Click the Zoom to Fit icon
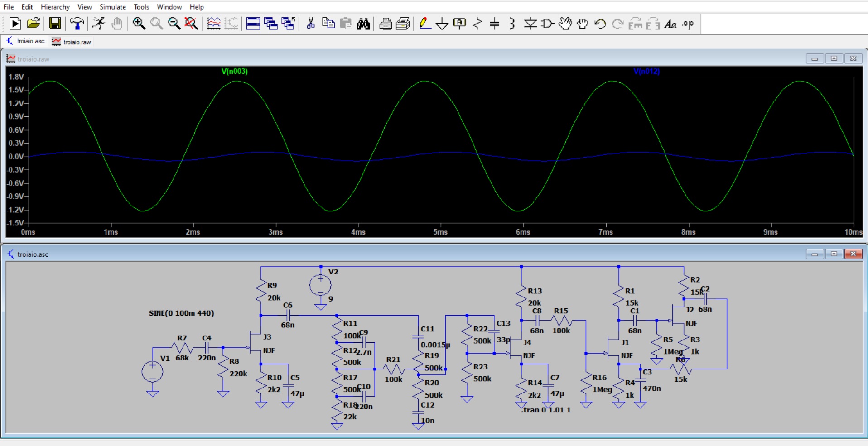 click(x=192, y=24)
